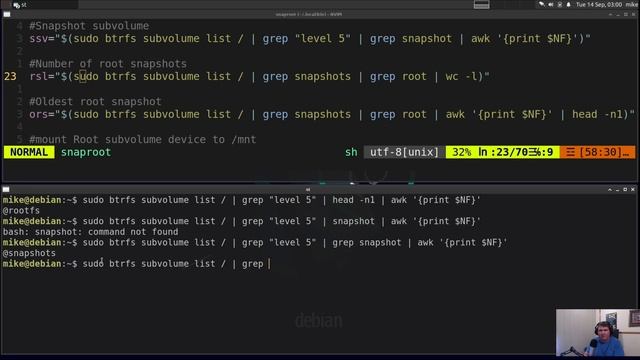Viewport: 640px width, 360px height.
Task: Click '#mount Root subvolume device to /mnt' line
Action: [142, 139]
